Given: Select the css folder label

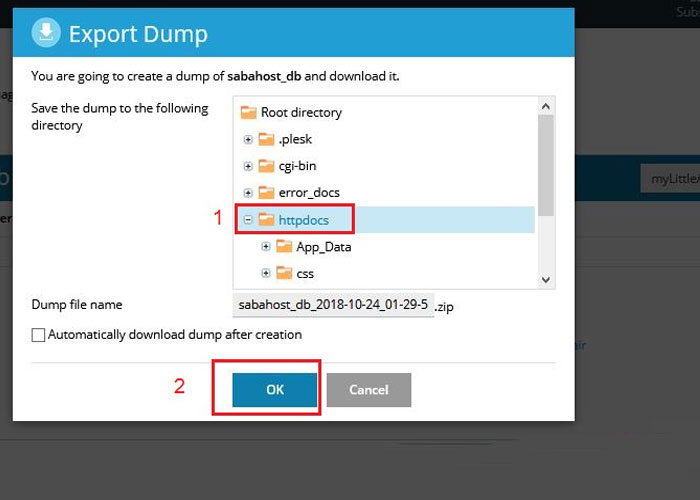Looking at the screenshot, I should 305,273.
